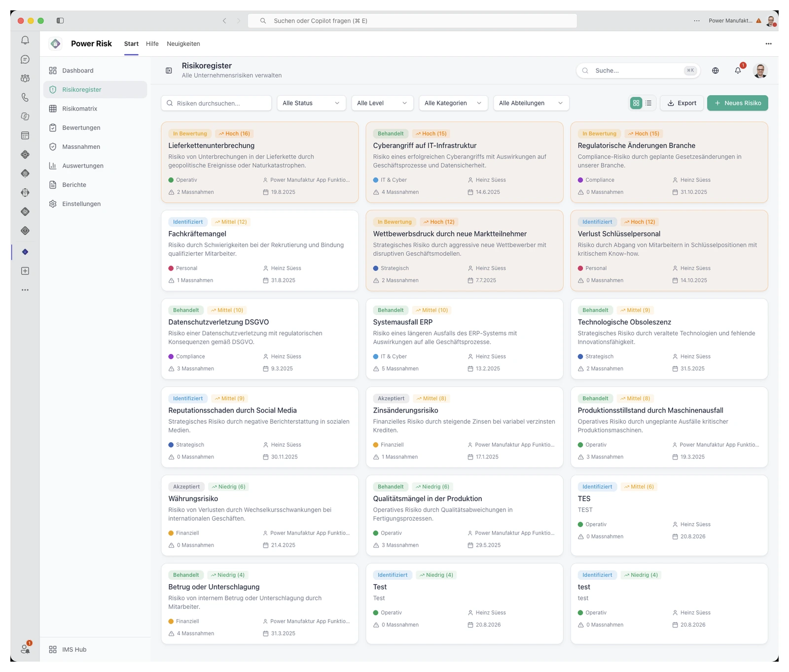
Task: Open the Teams activity bell icon
Action: point(25,40)
